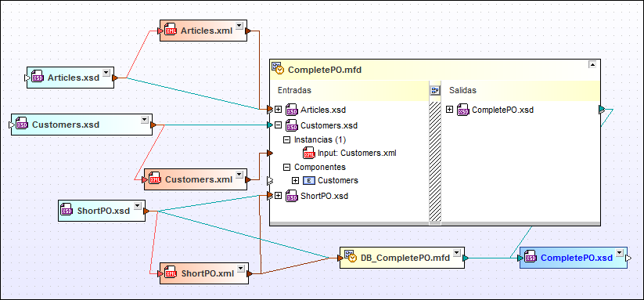Image resolution: width=644 pixels, height=300 pixels.
Task: Open the dropdown arrow on ShortPO.xsd component
Action: pyautogui.click(x=138, y=206)
